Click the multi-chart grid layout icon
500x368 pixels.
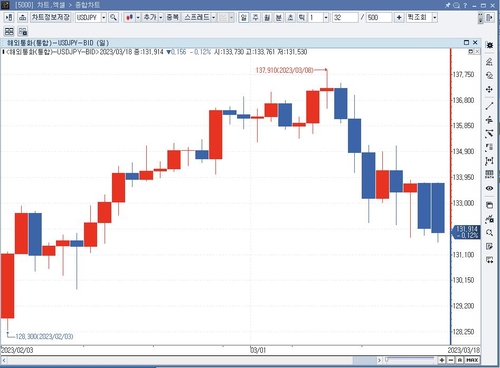click(9, 32)
